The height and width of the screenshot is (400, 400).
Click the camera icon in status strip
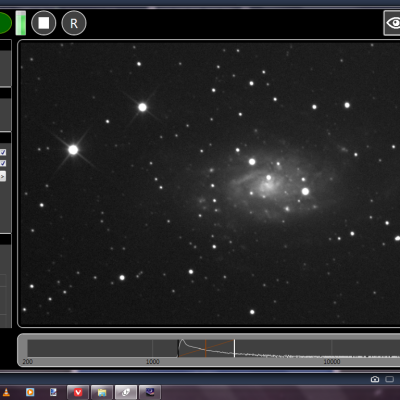point(375,379)
